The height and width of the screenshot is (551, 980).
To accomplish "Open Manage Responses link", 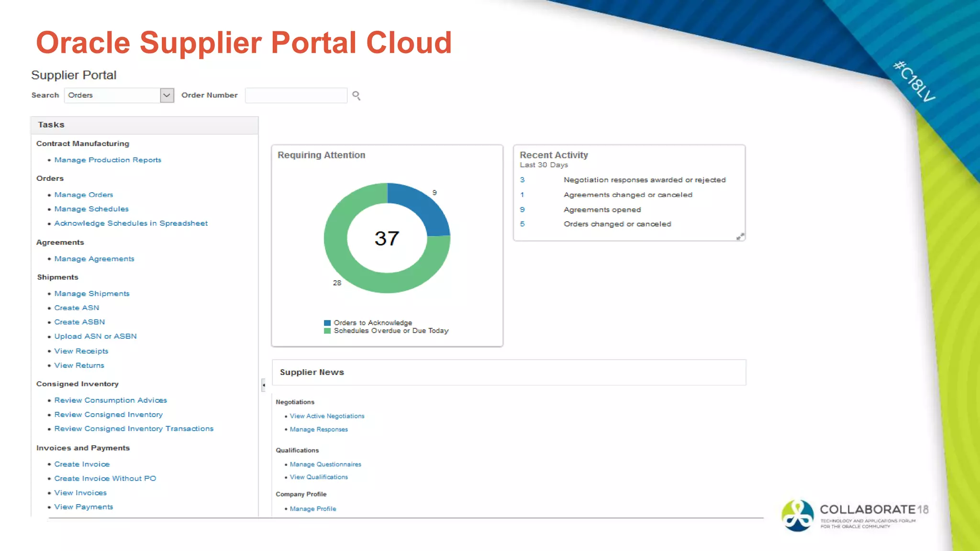I will click(x=319, y=430).
